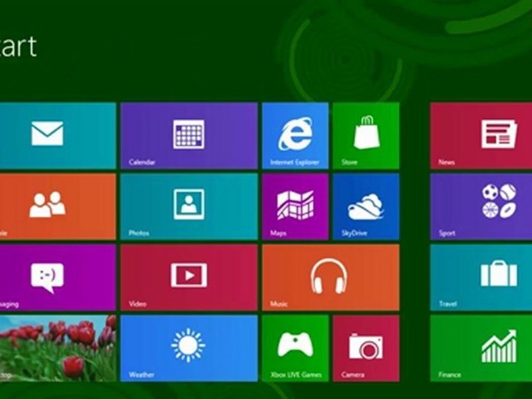Click the Weather label text
This screenshot has width=532, height=399.
(141, 375)
